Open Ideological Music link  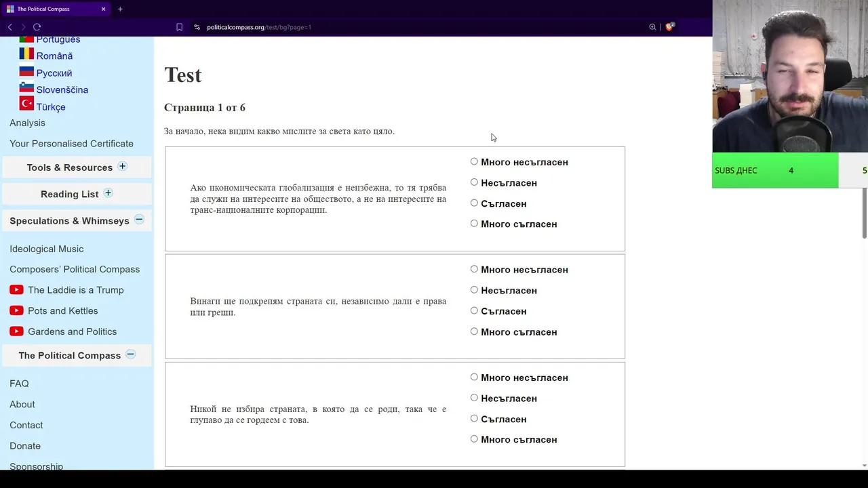[x=47, y=249]
